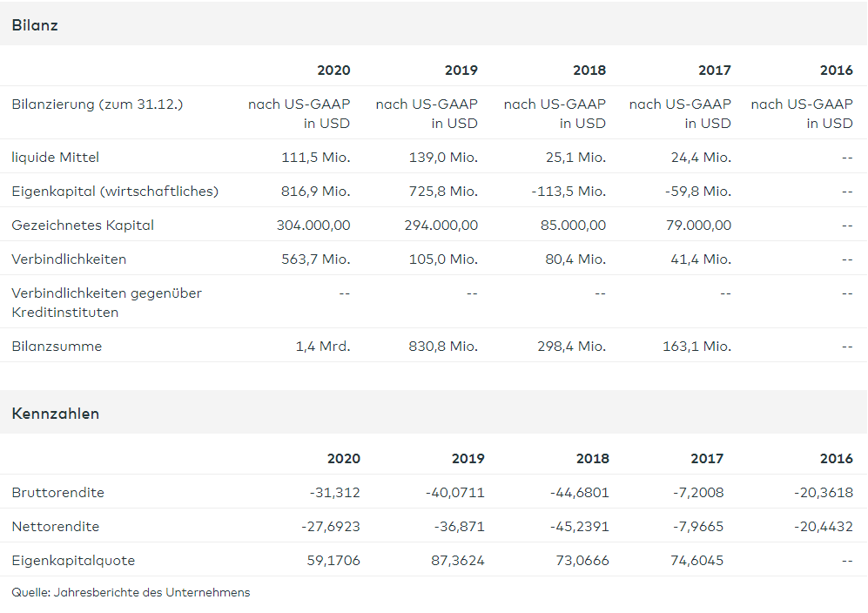Click the Kennzahlen section heading

(56, 414)
